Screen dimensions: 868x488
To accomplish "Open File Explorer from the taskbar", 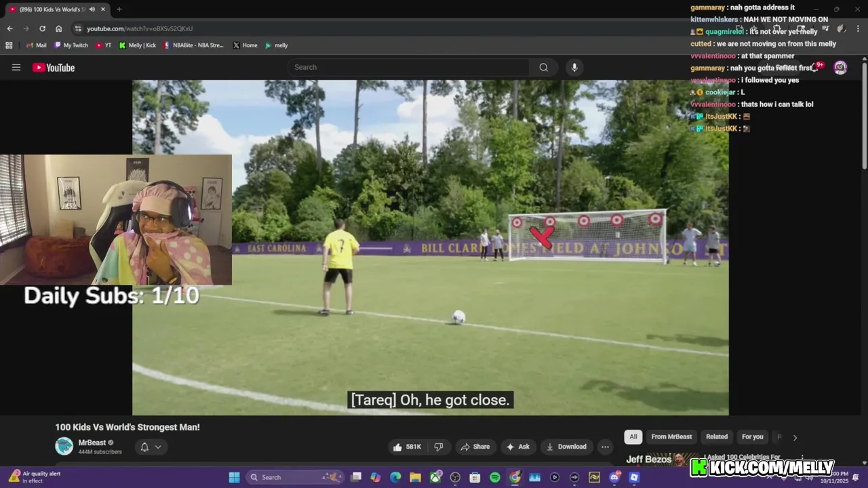I will [415, 477].
